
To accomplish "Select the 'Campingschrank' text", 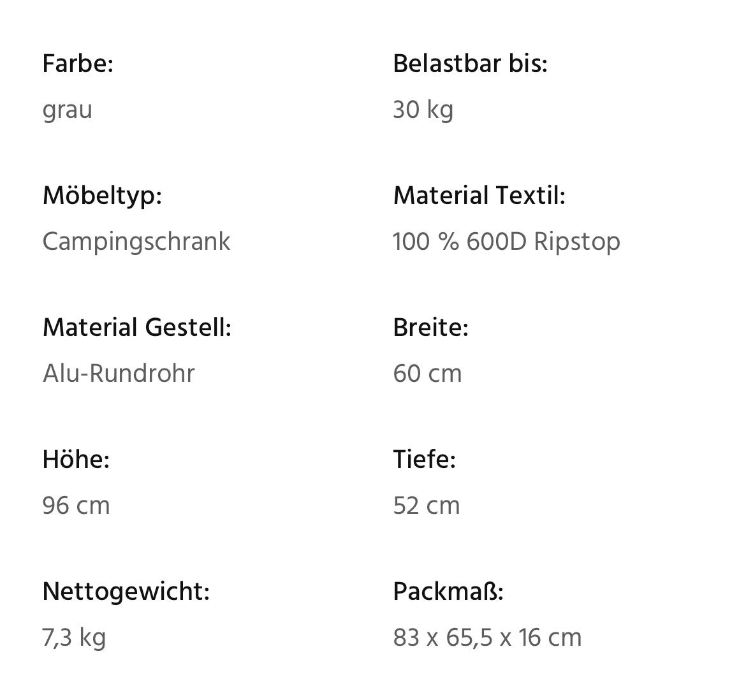I will click(x=136, y=242).
